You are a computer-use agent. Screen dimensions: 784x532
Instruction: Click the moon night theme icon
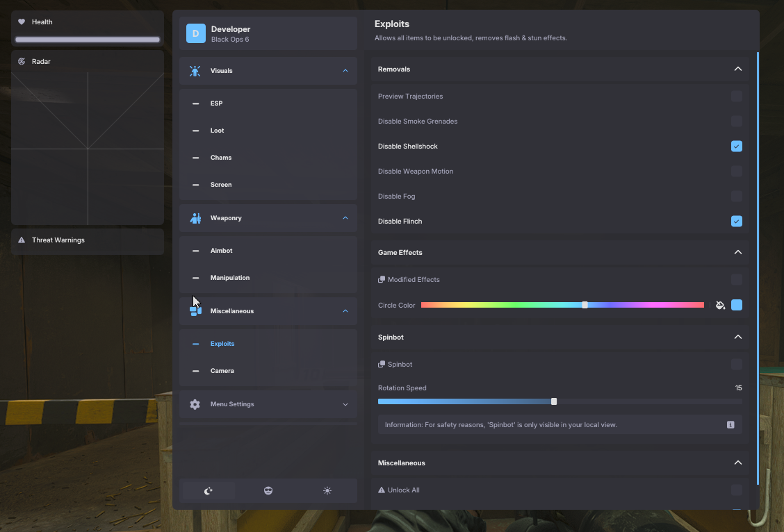click(209, 490)
